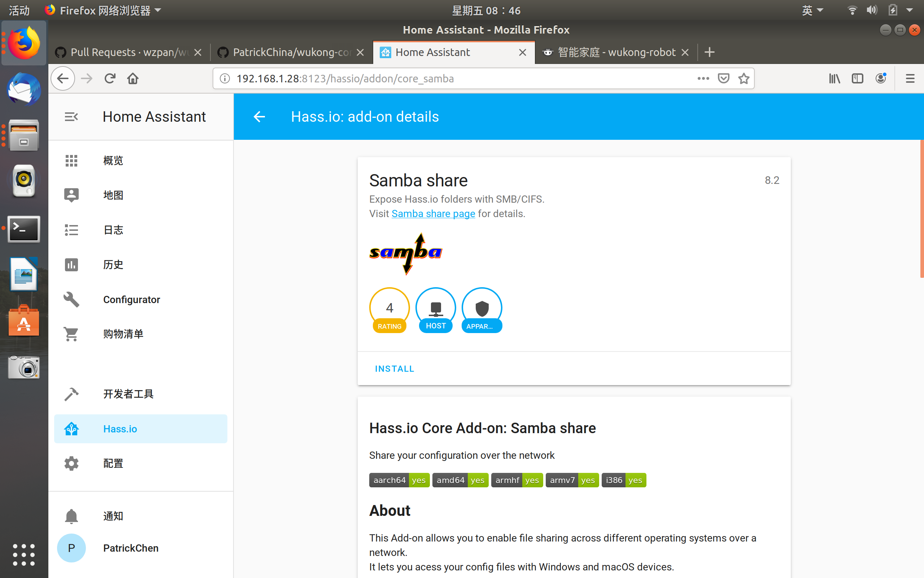
Task: Expand the Firefox 网络浏览器 app menu
Action: tap(103, 10)
